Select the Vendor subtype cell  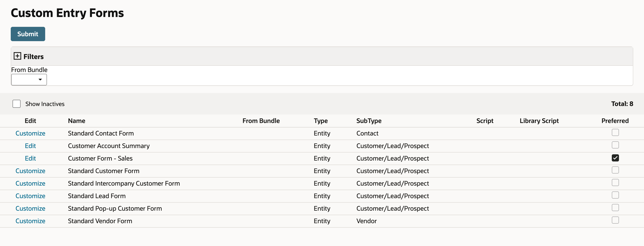[366, 221]
